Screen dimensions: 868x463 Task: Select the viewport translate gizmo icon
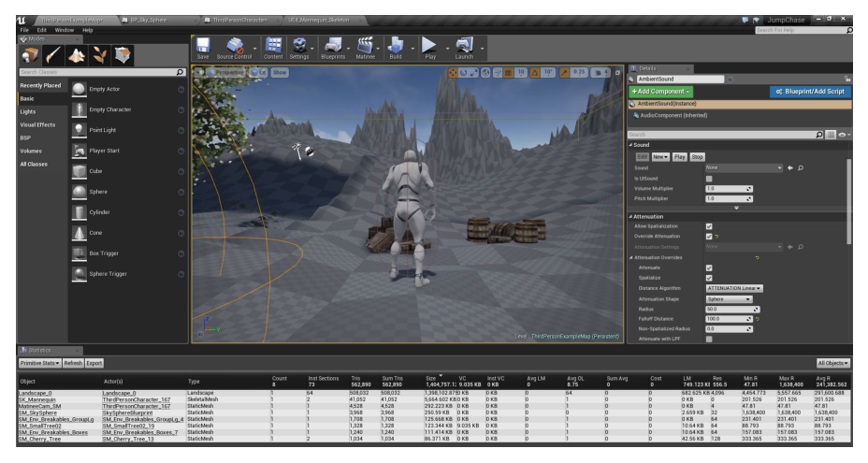point(453,73)
